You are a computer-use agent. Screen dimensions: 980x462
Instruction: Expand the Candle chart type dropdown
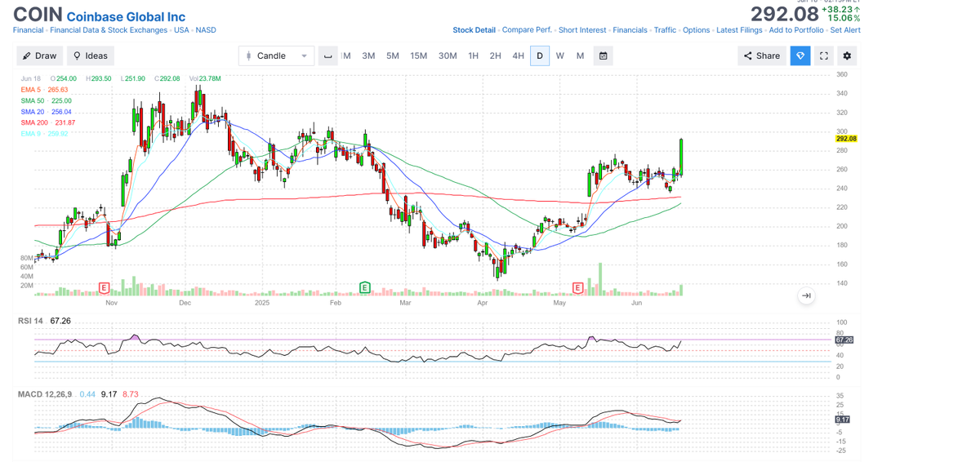point(277,56)
